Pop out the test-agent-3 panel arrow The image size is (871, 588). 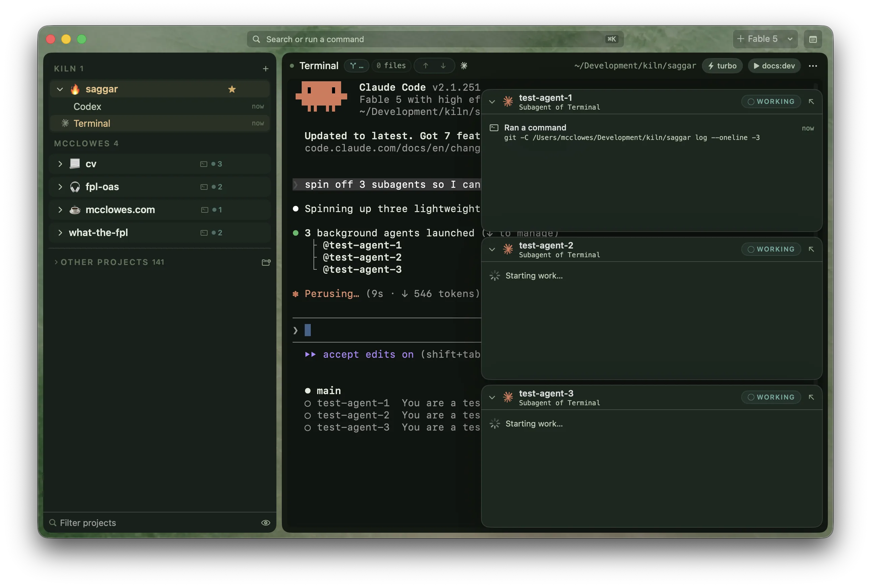811,397
